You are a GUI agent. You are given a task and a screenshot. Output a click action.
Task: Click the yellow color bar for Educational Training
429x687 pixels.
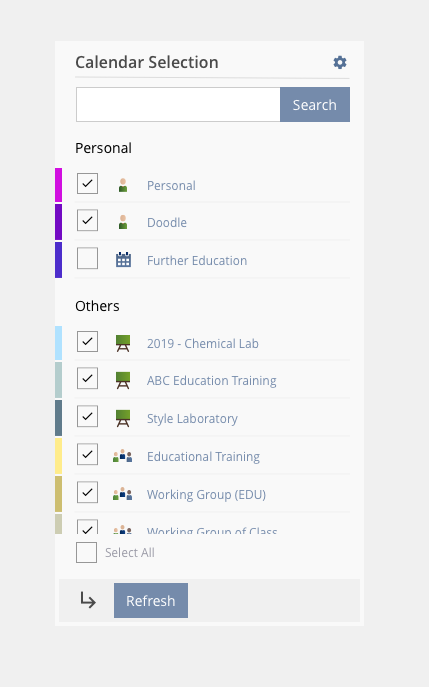pyautogui.click(x=58, y=456)
